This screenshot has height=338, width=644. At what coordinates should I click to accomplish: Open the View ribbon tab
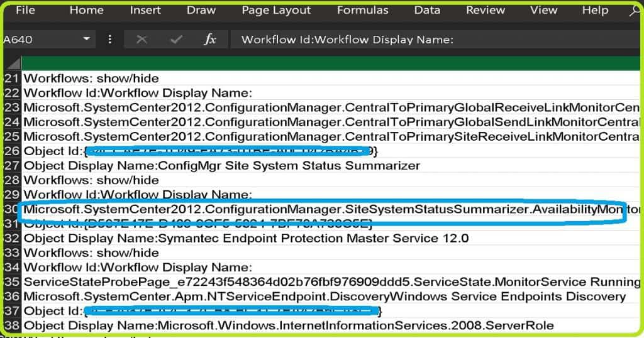click(543, 10)
